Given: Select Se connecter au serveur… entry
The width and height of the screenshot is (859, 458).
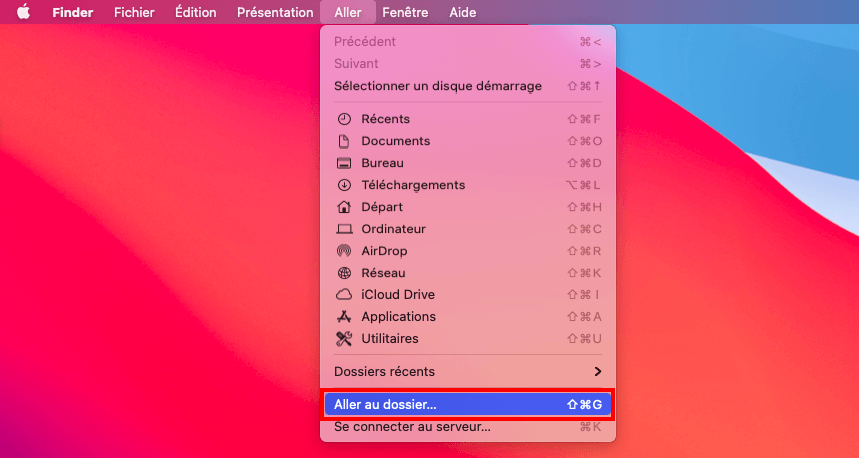Looking at the screenshot, I should coord(467,427).
